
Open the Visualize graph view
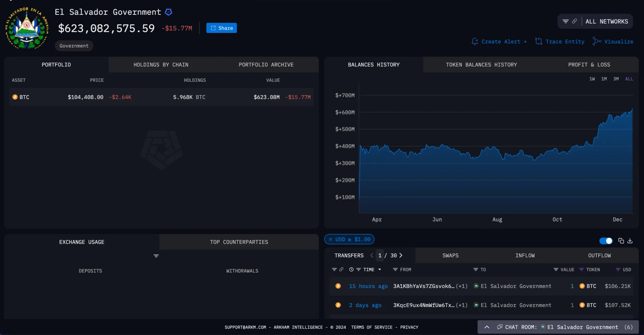coord(613,42)
